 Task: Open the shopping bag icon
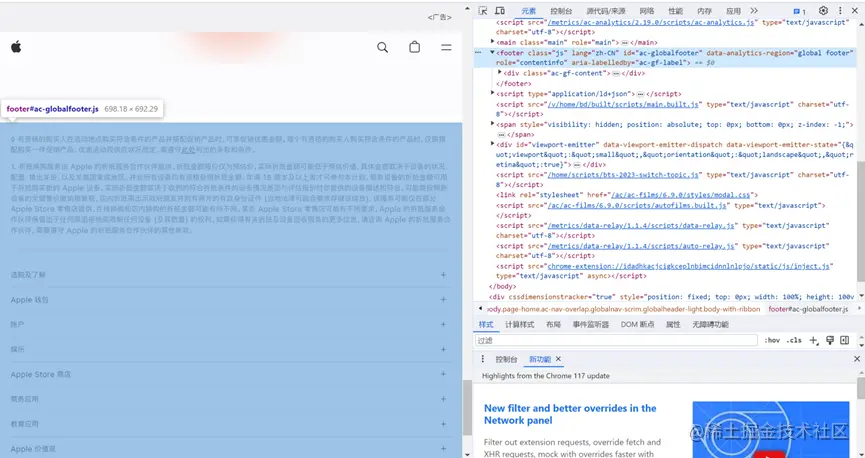tap(414, 47)
